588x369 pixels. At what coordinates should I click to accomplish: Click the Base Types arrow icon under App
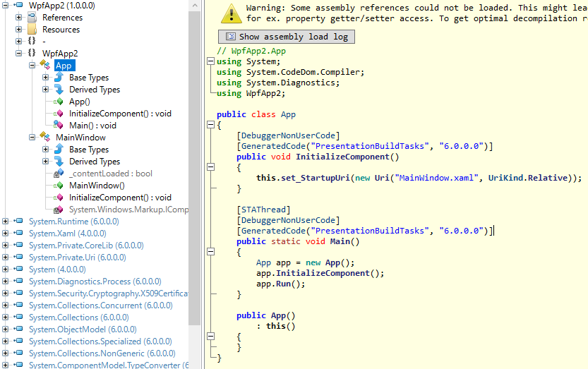click(59, 77)
